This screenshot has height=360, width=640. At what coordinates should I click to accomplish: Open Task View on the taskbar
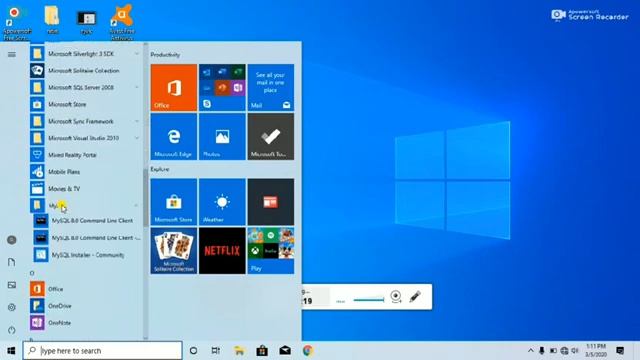point(216,351)
